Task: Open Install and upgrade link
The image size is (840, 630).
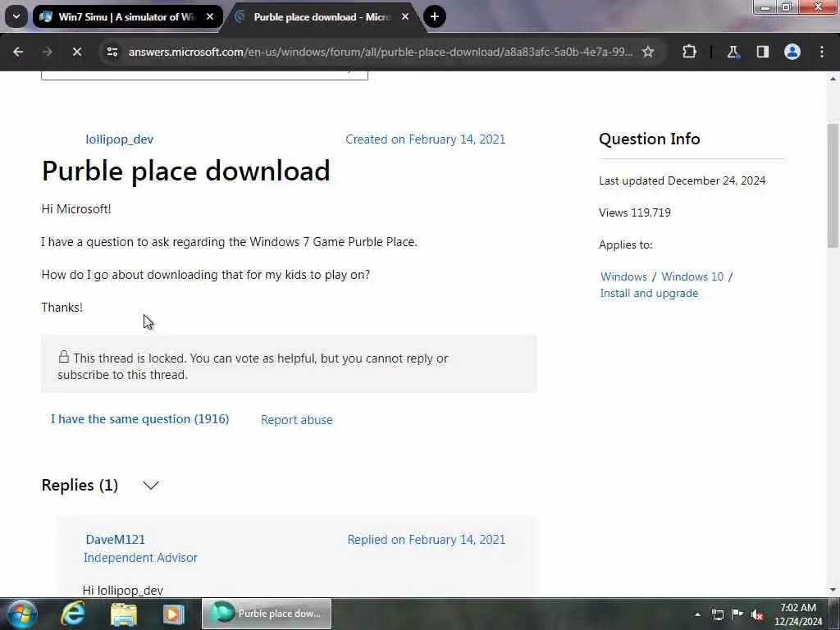Action: coord(649,293)
